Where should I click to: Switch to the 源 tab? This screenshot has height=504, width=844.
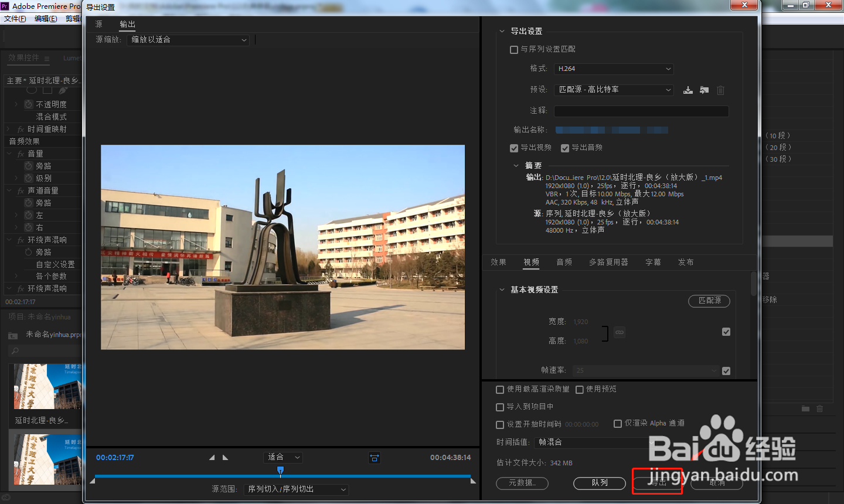(99, 24)
